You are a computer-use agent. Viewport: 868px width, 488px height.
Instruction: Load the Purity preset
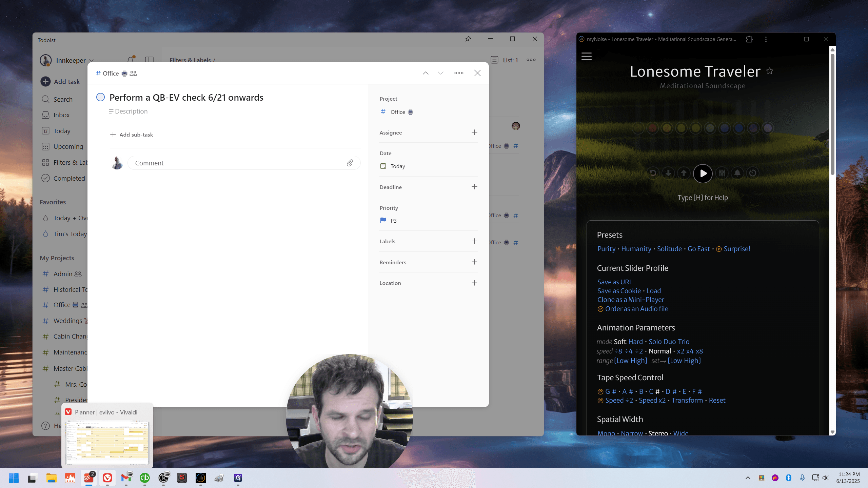coord(606,249)
